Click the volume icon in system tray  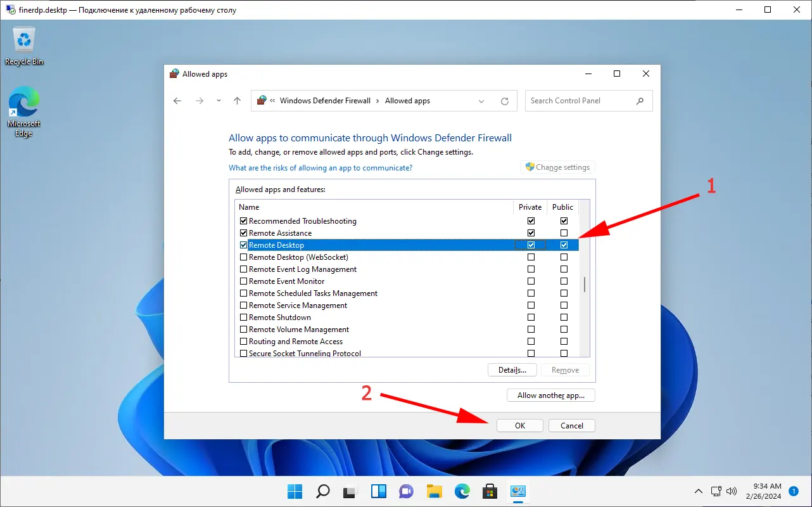click(x=732, y=491)
